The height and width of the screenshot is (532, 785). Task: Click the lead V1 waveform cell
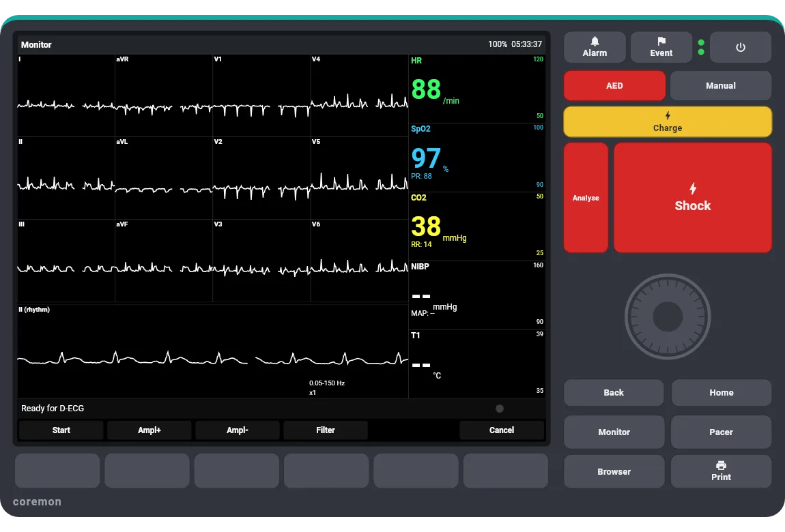(261, 95)
